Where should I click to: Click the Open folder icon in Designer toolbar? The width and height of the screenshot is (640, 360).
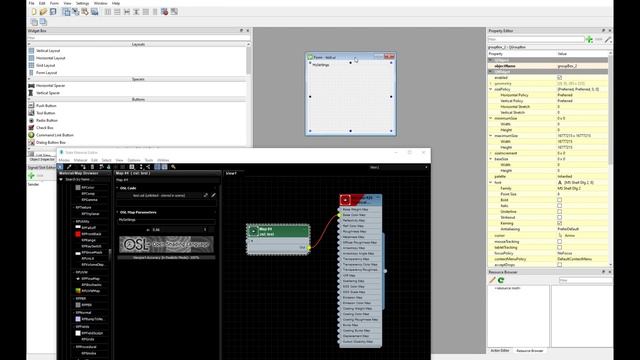coord(43,12)
